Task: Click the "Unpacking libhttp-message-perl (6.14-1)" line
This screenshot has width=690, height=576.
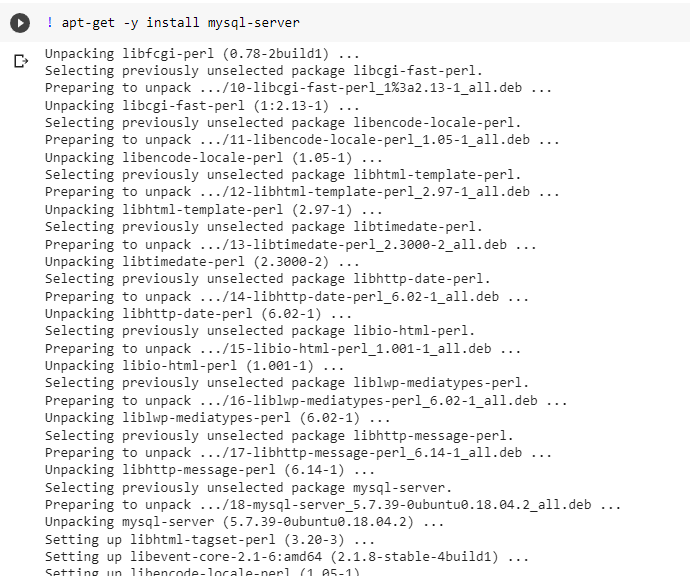Action: (209, 470)
